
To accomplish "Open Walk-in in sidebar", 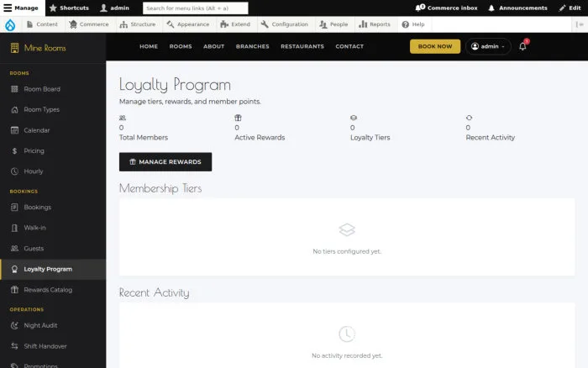I will click(x=53, y=228).
